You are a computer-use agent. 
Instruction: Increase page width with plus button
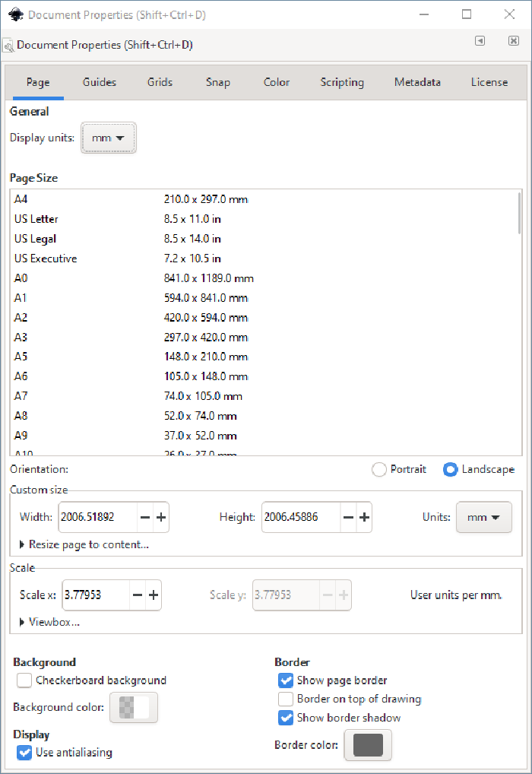pyautogui.click(x=161, y=517)
